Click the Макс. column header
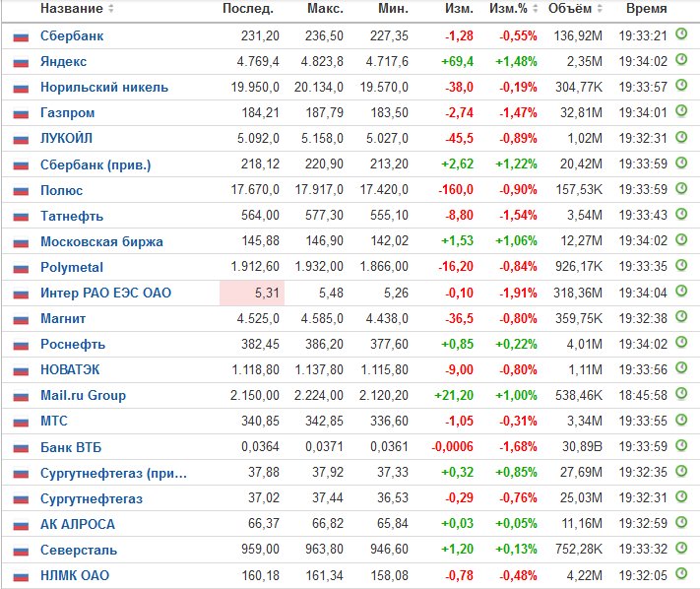Viewport: 700px width, 589px height. (325, 9)
